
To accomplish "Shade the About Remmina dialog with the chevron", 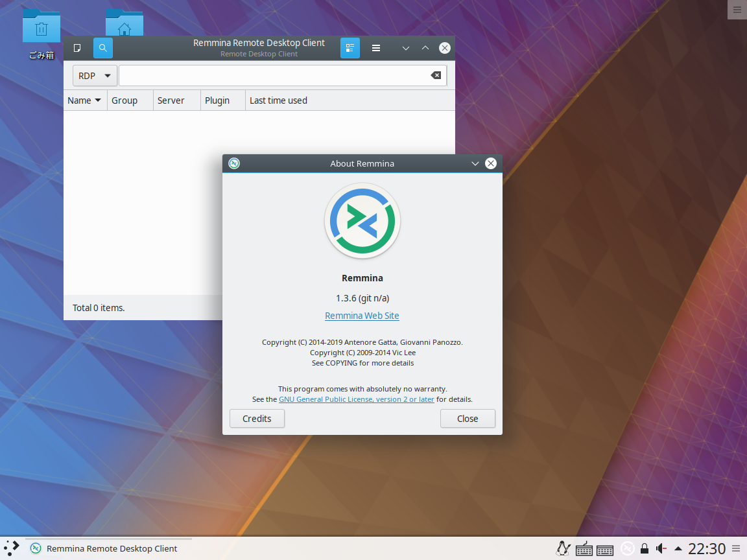I will 475,163.
